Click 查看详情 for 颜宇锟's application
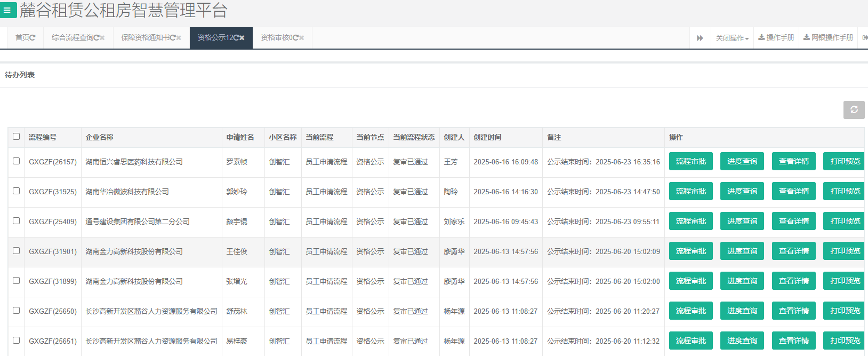The width and height of the screenshot is (868, 356). coord(793,221)
